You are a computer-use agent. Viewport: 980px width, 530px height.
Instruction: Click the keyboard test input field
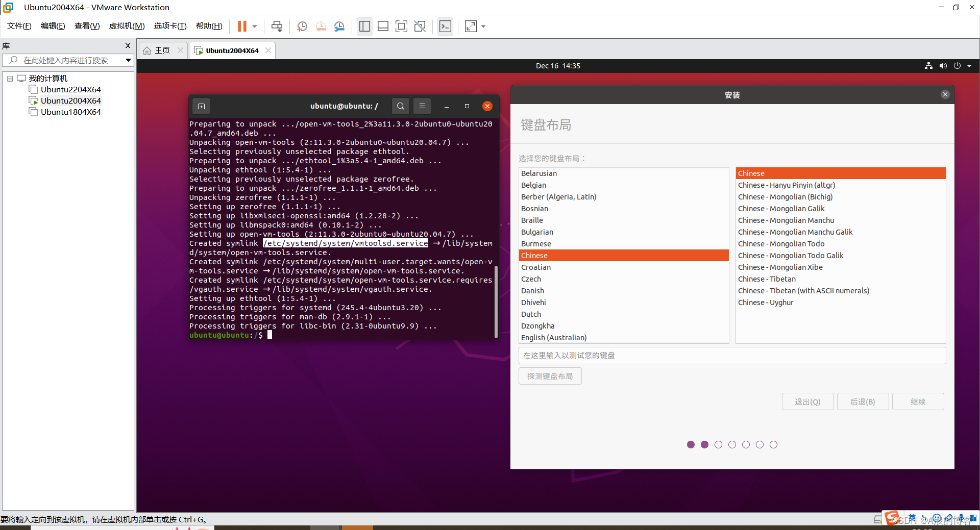pos(732,356)
